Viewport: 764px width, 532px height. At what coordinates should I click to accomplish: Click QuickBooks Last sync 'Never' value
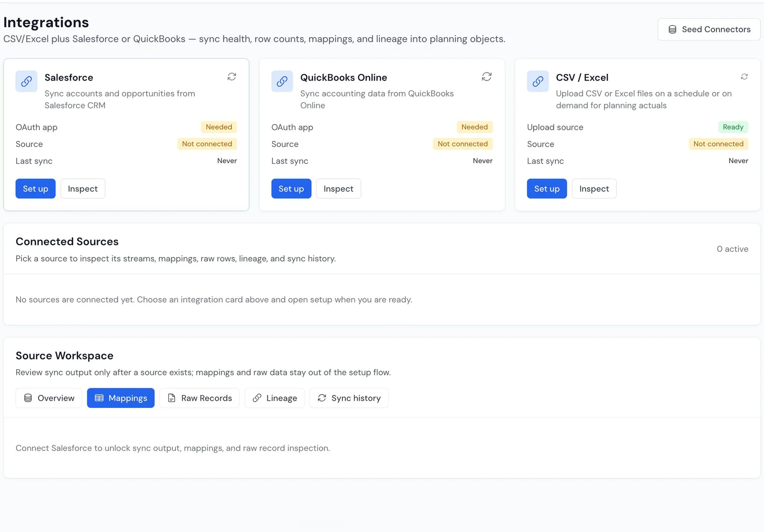[x=483, y=161]
